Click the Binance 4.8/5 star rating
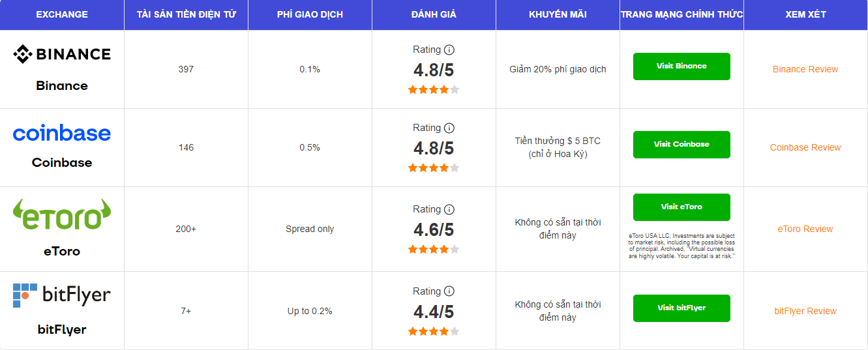Viewport: 868px width, 350px height. [x=434, y=90]
